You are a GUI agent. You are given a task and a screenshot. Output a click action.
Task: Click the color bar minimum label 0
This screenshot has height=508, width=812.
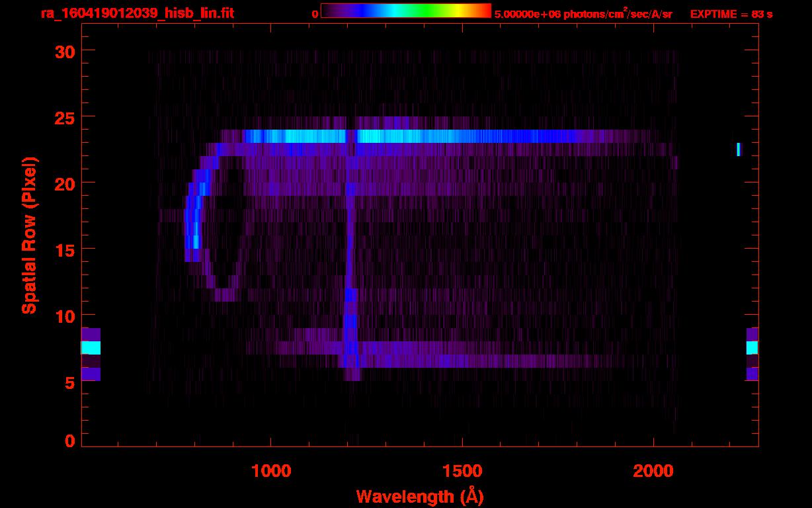point(314,13)
